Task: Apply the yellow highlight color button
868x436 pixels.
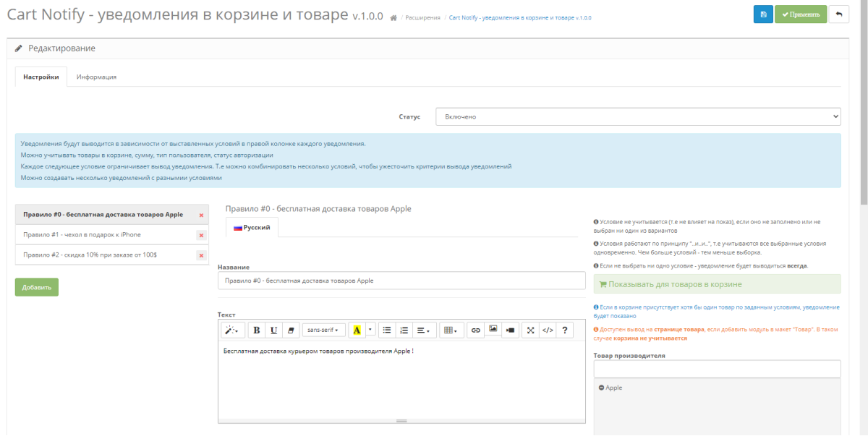Action: point(357,330)
